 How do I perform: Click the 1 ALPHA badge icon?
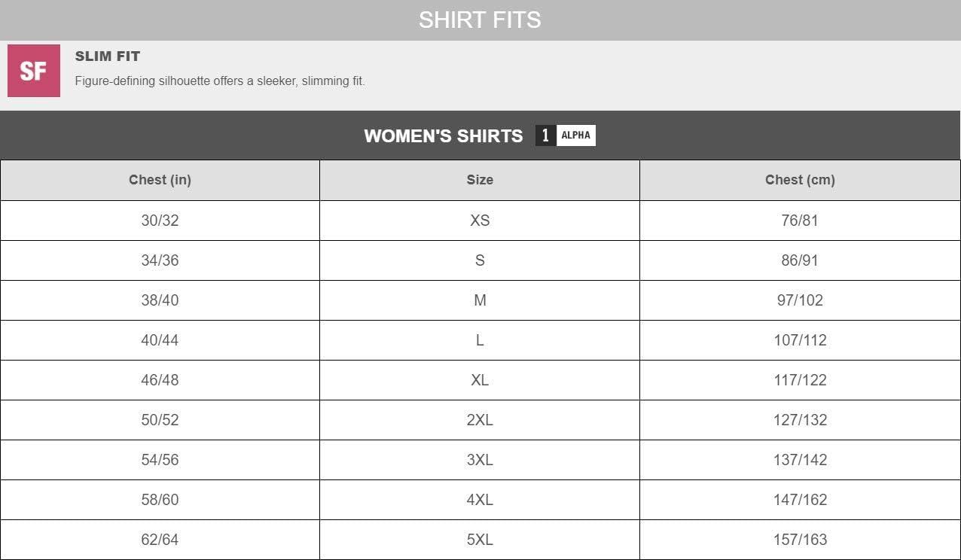click(x=565, y=135)
